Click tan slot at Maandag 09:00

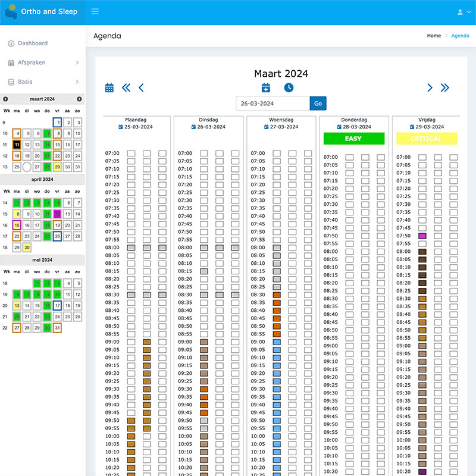(146, 342)
